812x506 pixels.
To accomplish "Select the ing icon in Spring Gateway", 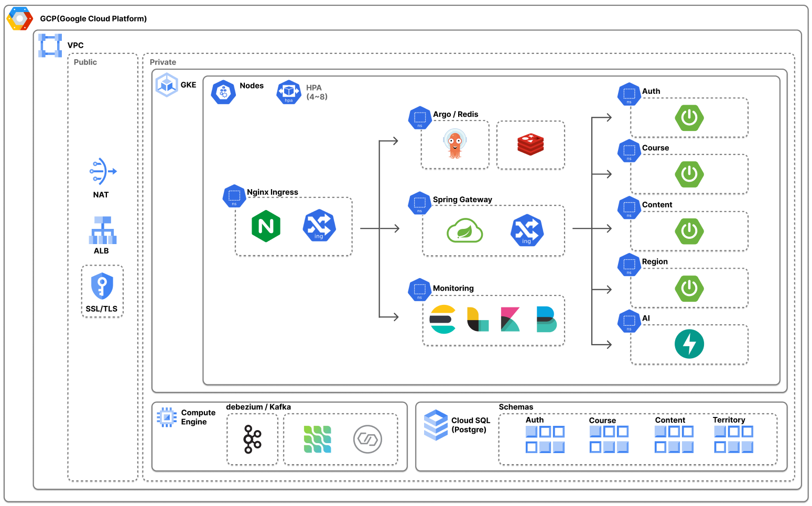I will (x=527, y=230).
